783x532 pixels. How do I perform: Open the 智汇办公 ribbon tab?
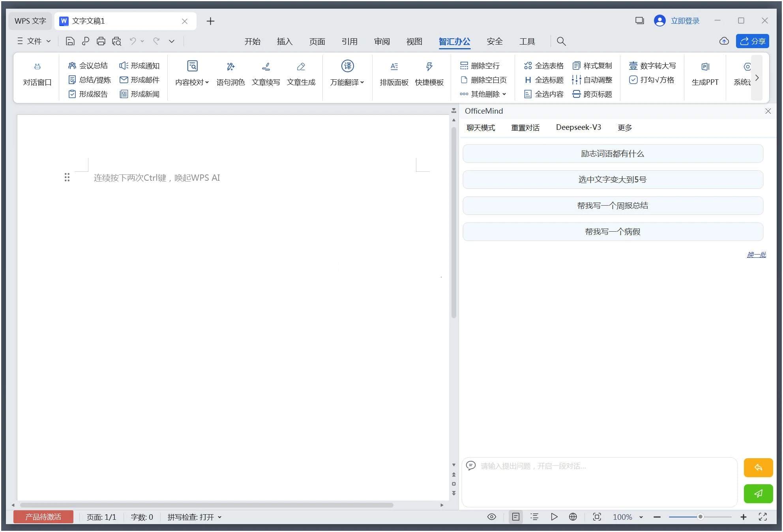pos(454,41)
